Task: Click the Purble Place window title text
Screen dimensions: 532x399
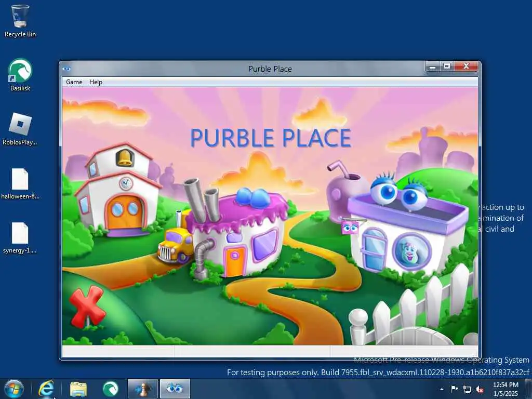Action: [x=270, y=69]
